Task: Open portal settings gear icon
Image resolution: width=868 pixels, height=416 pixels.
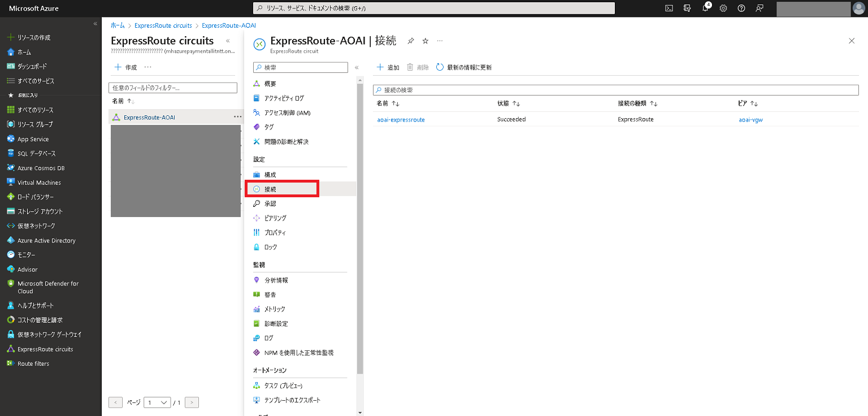Action: tap(723, 8)
